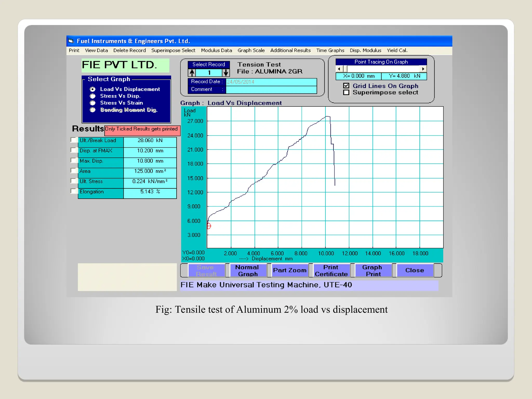Viewport: 532px width, 399px height.
Task: Move the point tracing slider thumb
Action: click(345, 69)
